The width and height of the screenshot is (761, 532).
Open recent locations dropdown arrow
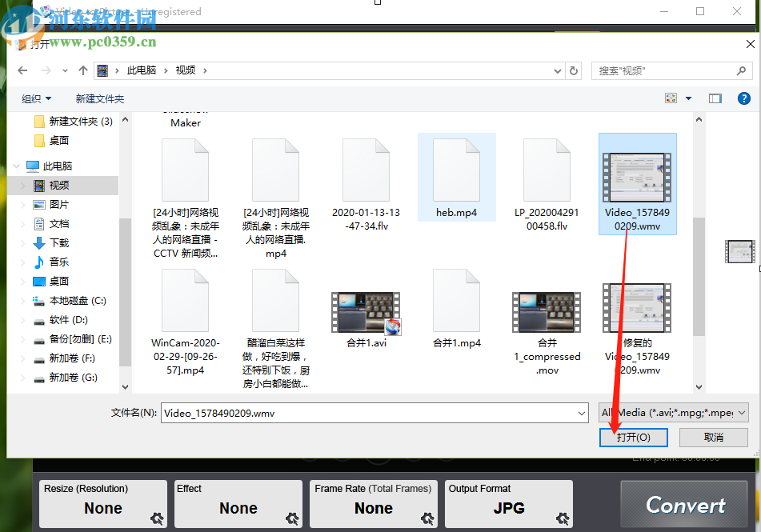coord(65,71)
